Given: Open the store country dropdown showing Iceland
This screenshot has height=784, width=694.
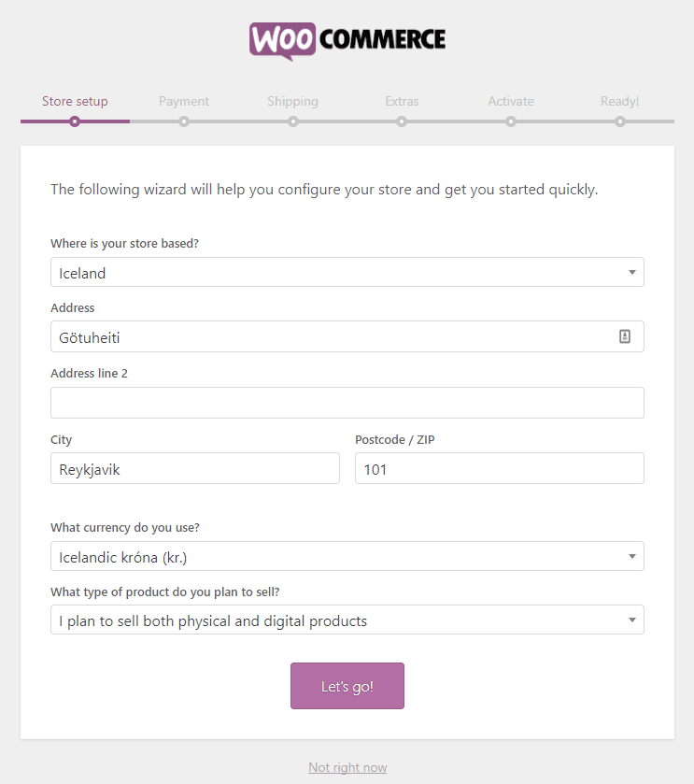Looking at the screenshot, I should coord(347,272).
